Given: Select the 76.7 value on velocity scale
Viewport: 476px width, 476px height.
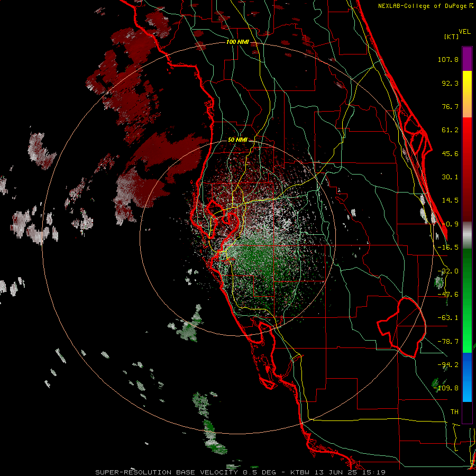Looking at the screenshot, I should pos(450,106).
